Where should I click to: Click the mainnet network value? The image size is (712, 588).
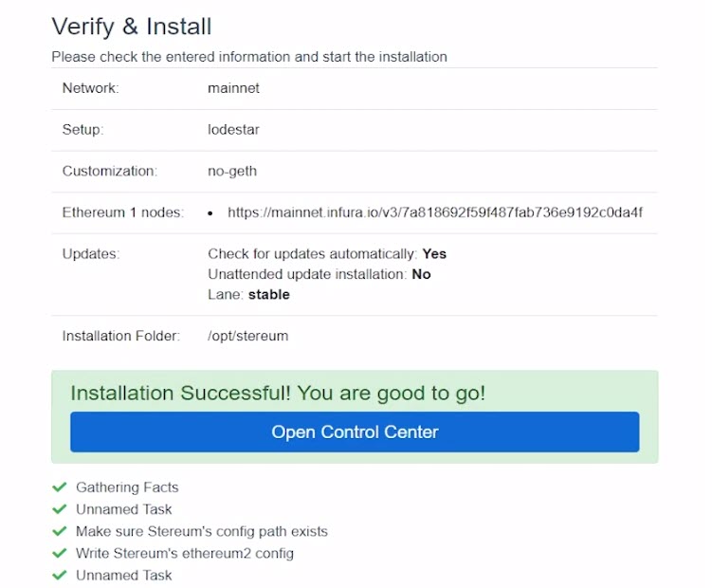coord(233,87)
